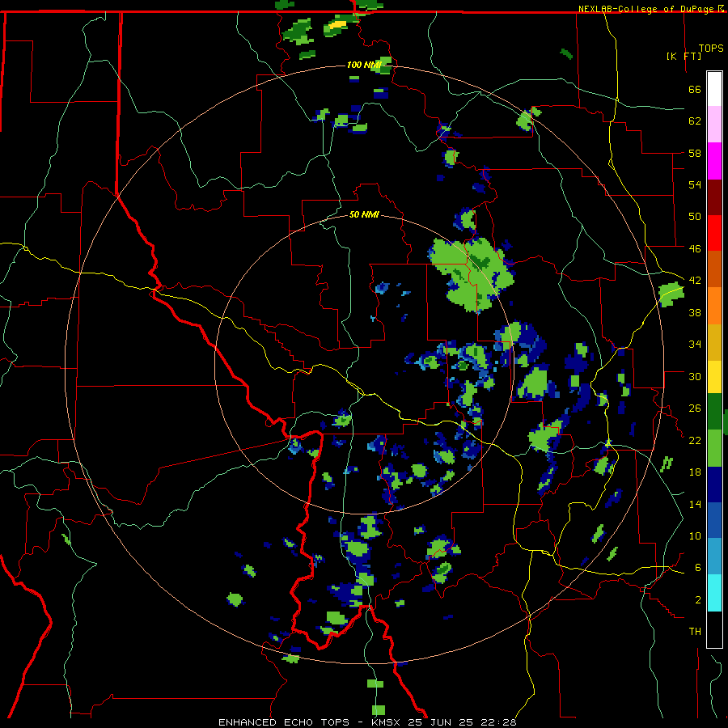This screenshot has width=728, height=728.
Task: Click the legend value '50'
Action: 695,216
